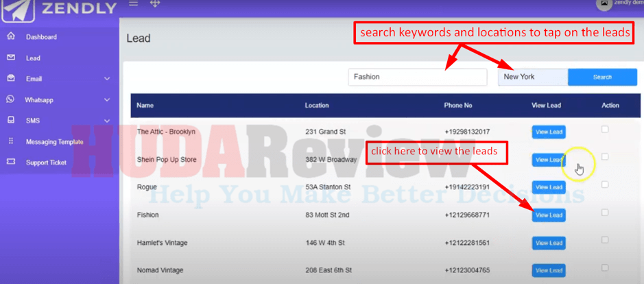Click the Fashion keyword search field

(x=417, y=77)
